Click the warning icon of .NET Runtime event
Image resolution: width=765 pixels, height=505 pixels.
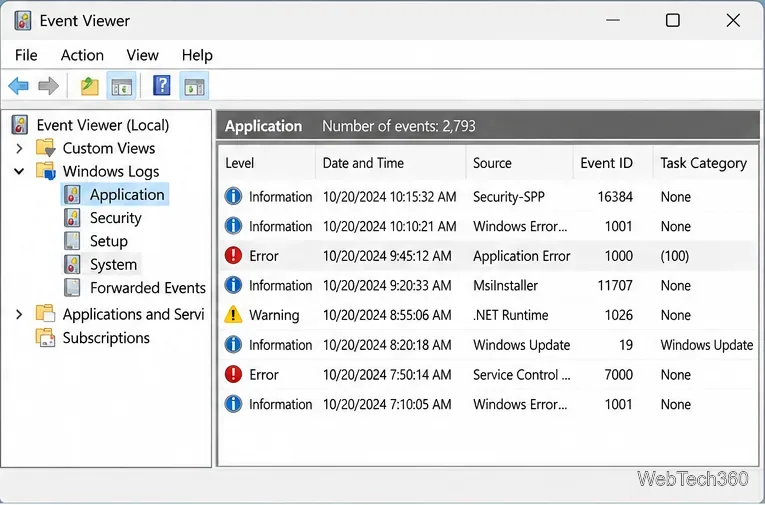233,315
